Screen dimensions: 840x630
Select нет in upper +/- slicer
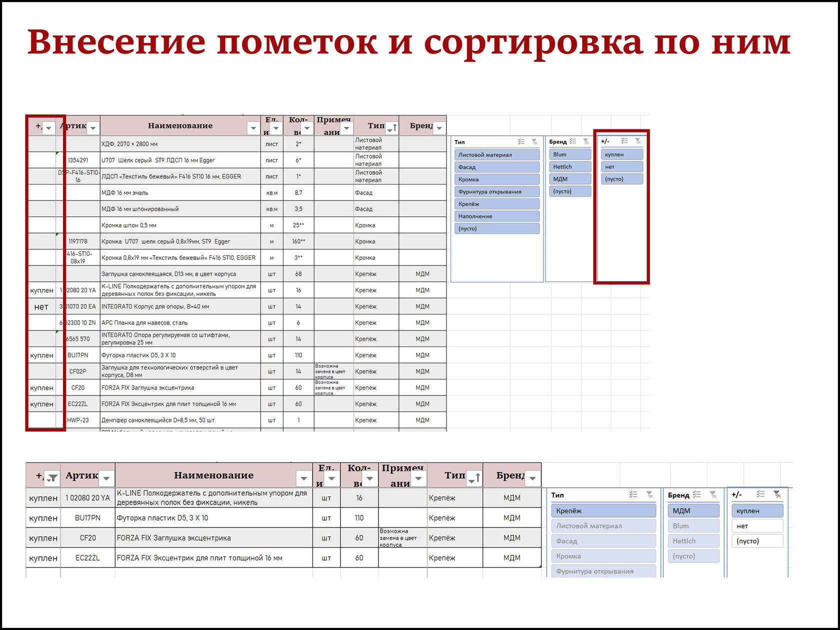coord(622,166)
